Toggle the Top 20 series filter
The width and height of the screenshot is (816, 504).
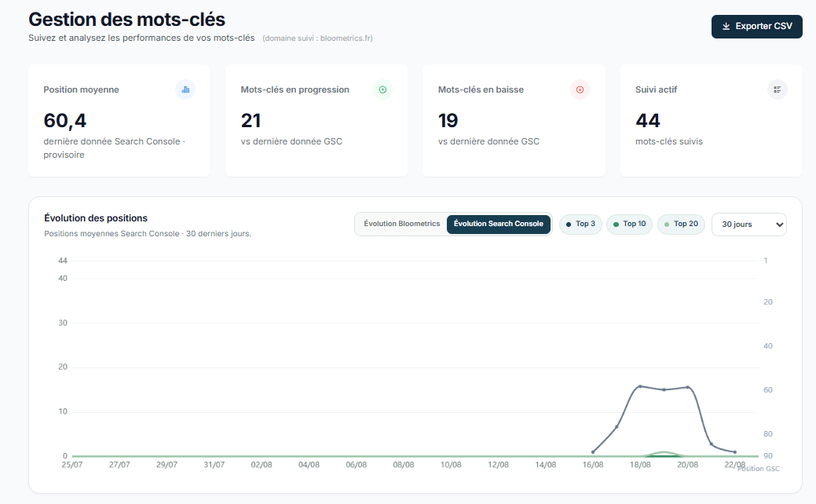click(x=681, y=225)
